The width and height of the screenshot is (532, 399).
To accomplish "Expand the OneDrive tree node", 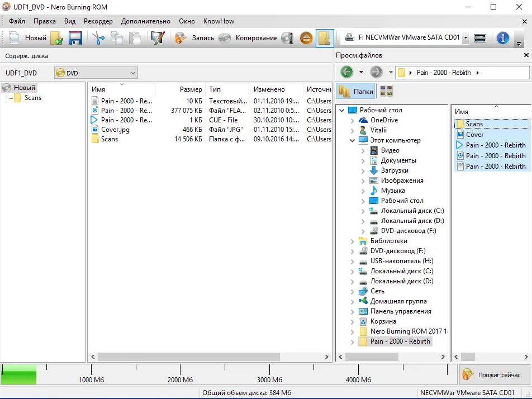I will pos(352,120).
